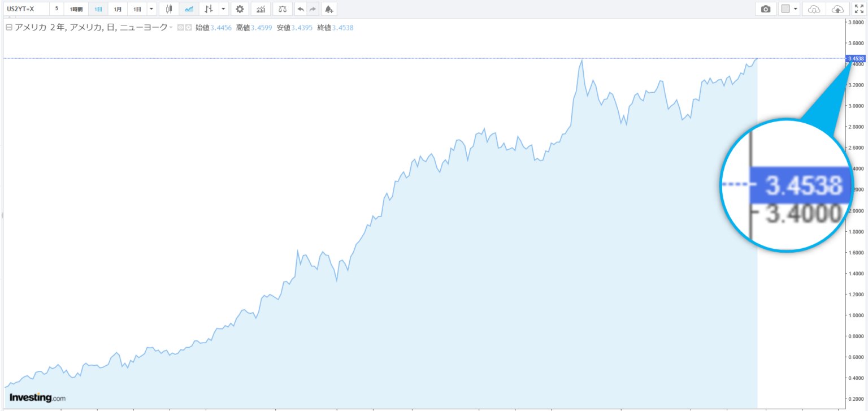The height and width of the screenshot is (411, 868).
Task: Open the chart layout dropdown arrow
Action: pos(796,9)
